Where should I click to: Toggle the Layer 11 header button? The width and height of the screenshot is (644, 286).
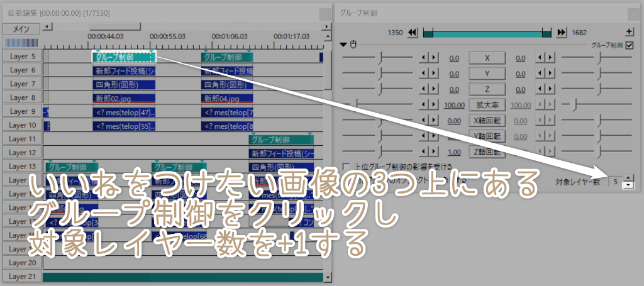point(22,139)
